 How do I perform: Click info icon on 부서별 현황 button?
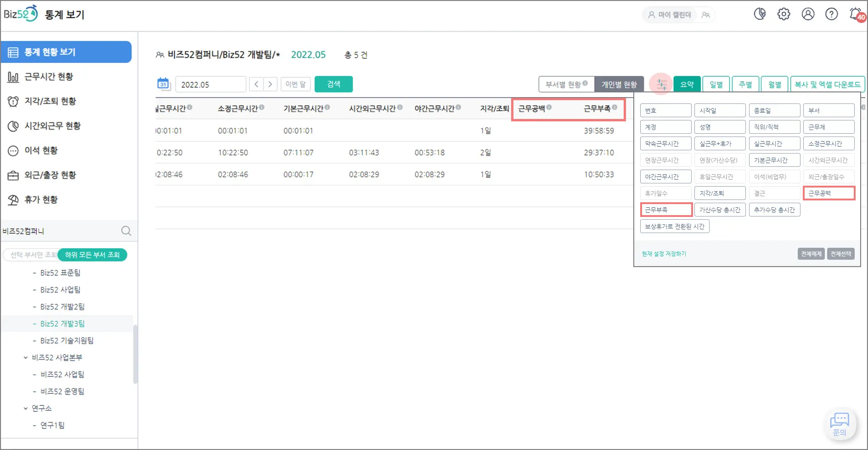tap(585, 83)
